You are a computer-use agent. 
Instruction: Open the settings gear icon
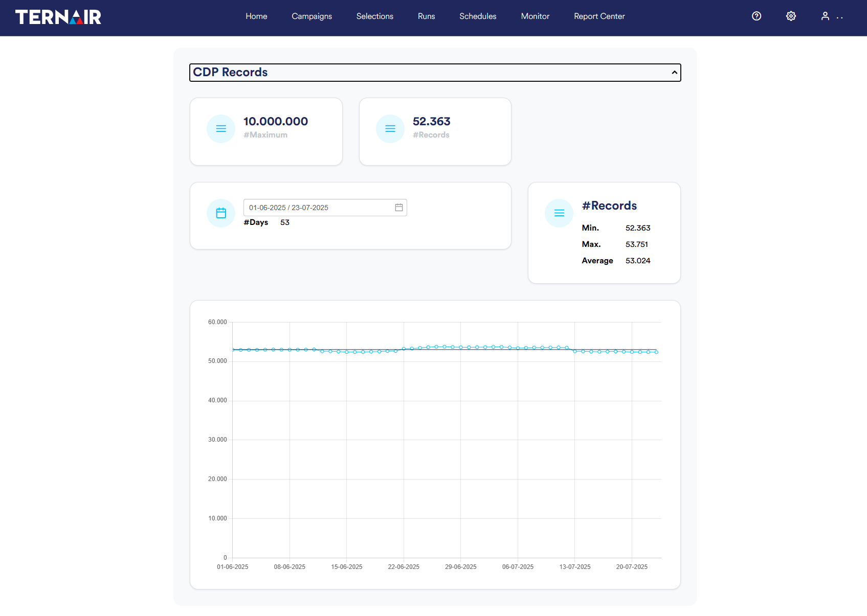tap(791, 16)
